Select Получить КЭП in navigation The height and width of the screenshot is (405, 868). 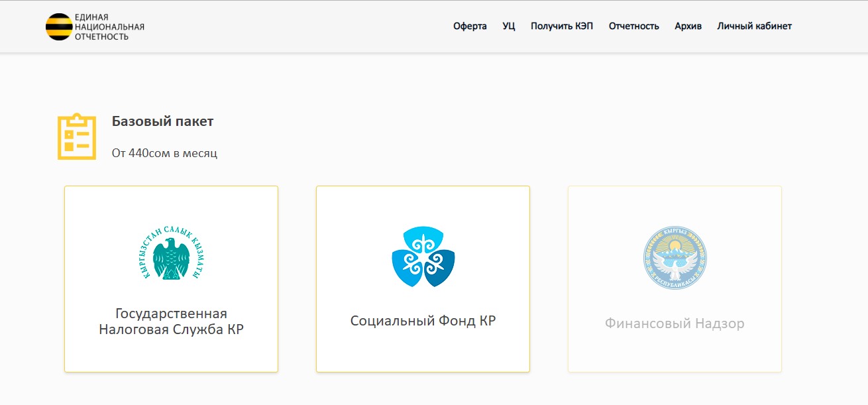pos(561,27)
